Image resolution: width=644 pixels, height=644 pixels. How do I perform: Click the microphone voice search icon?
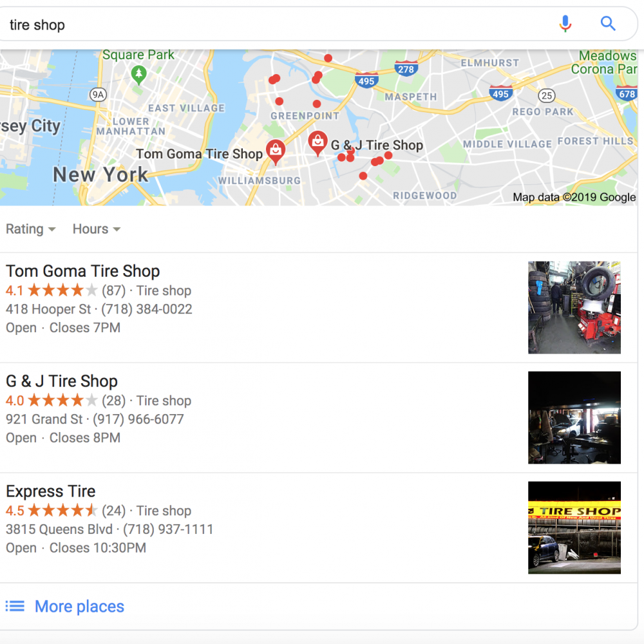[565, 24]
